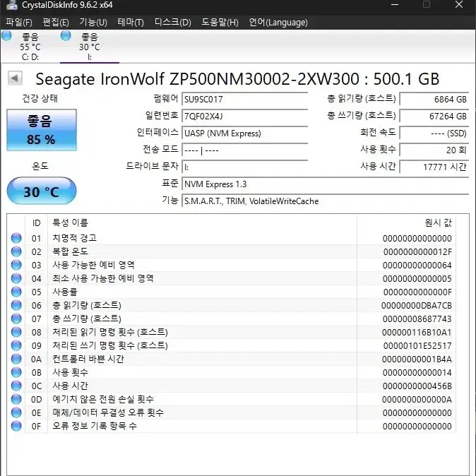Click the drive letter field I:
This screenshot has width=476, height=476.
coord(244,167)
